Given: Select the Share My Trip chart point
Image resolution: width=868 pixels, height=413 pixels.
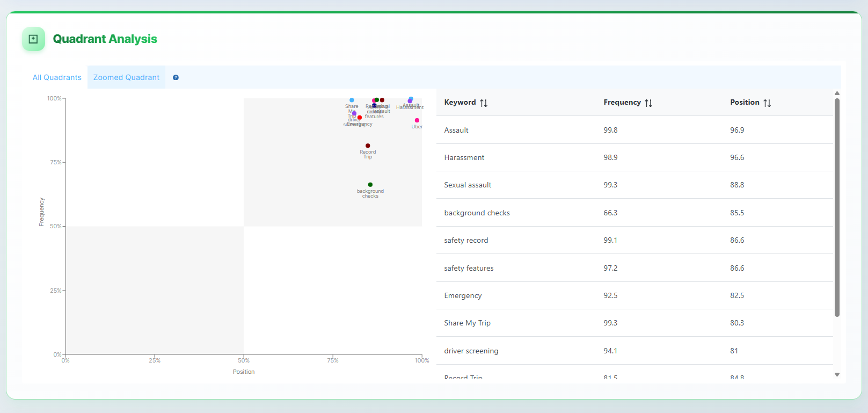Looking at the screenshot, I should 352,100.
